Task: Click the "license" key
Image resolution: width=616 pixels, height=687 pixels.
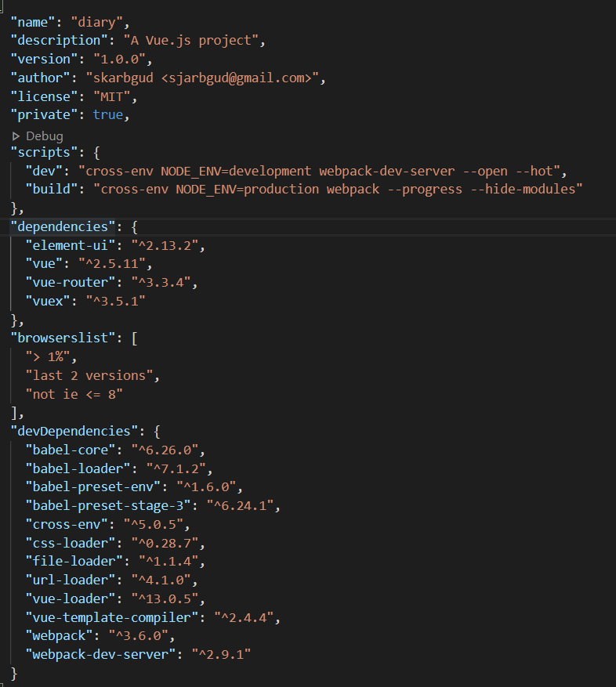Action: click(x=45, y=96)
